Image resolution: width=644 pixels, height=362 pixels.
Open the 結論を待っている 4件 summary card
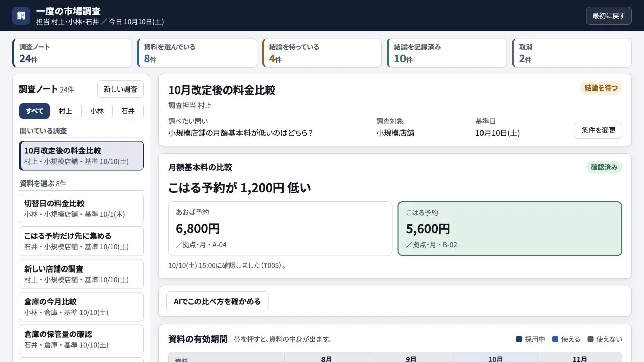click(322, 53)
